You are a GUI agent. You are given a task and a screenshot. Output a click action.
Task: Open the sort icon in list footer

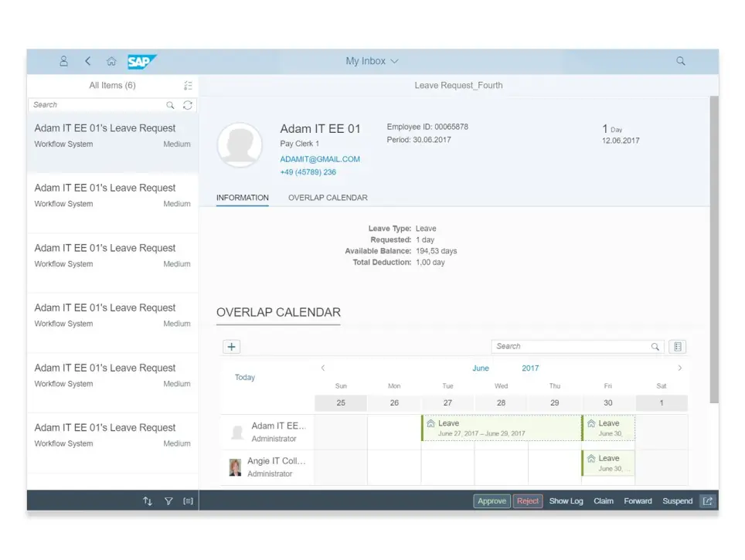point(148,501)
